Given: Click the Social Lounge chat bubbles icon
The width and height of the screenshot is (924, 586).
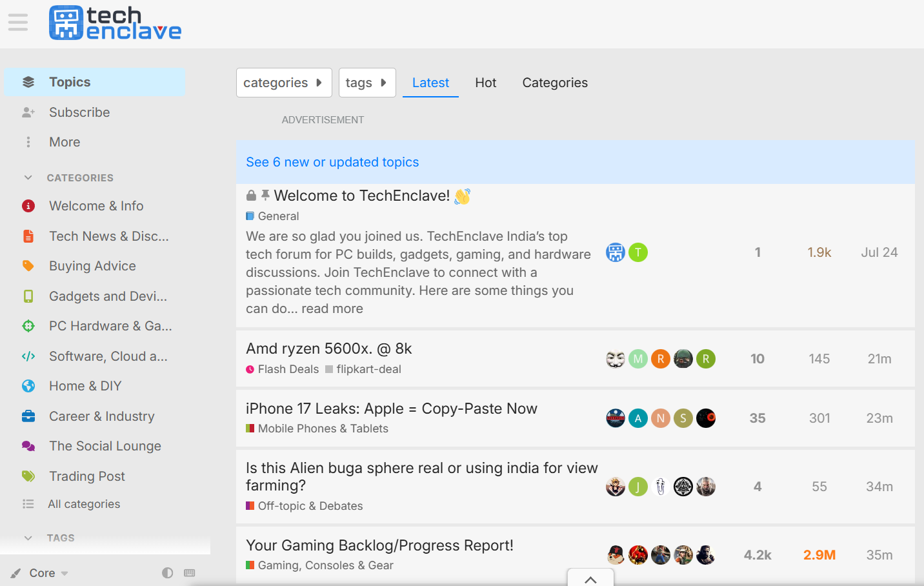Looking at the screenshot, I should [28, 446].
